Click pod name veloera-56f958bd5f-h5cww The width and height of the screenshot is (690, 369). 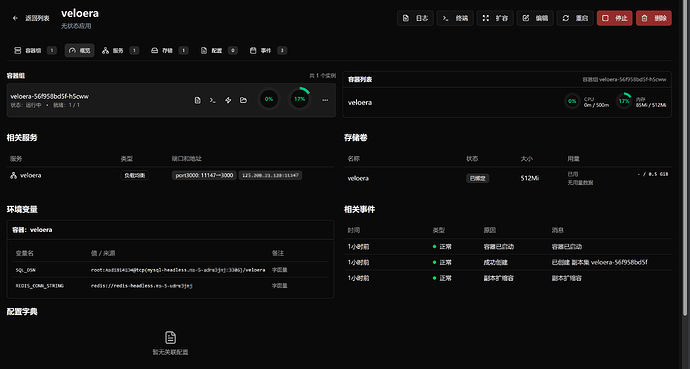50,96
